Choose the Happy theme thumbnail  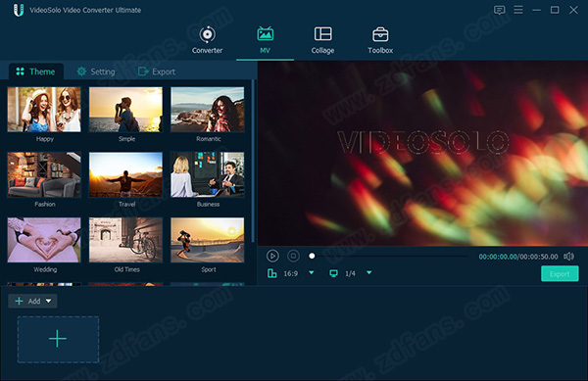click(x=44, y=110)
